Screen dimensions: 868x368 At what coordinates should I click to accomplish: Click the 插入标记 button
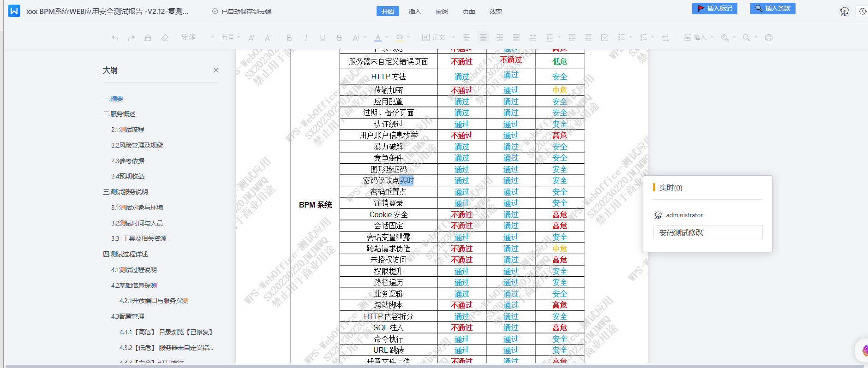(x=715, y=8)
